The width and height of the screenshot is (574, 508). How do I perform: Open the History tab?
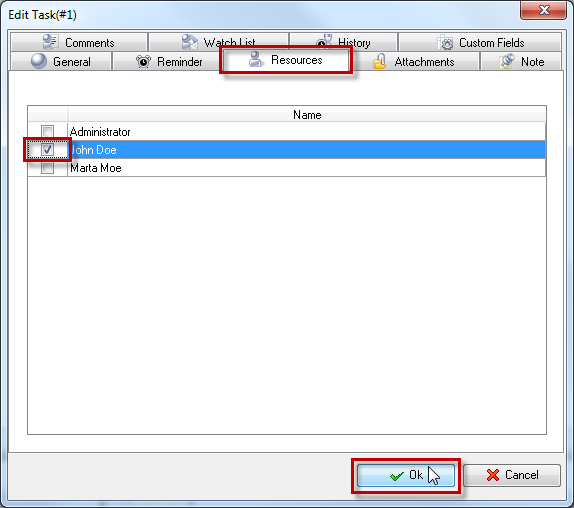coord(343,42)
